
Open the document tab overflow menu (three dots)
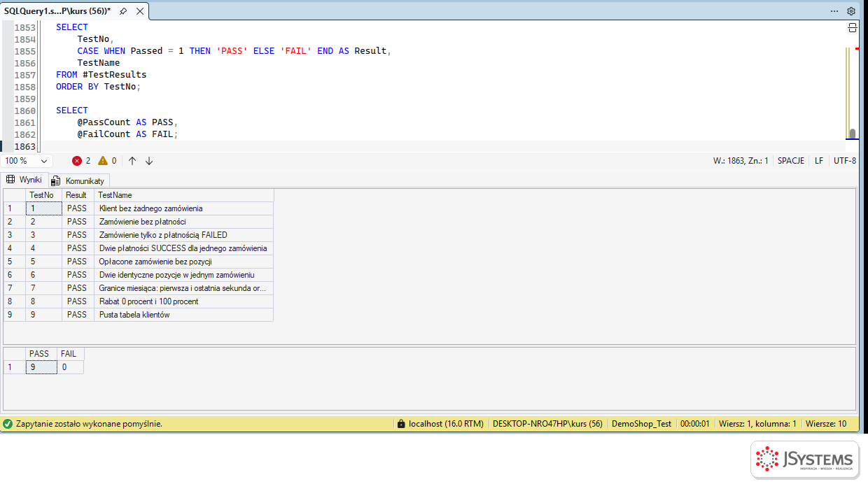tap(834, 11)
